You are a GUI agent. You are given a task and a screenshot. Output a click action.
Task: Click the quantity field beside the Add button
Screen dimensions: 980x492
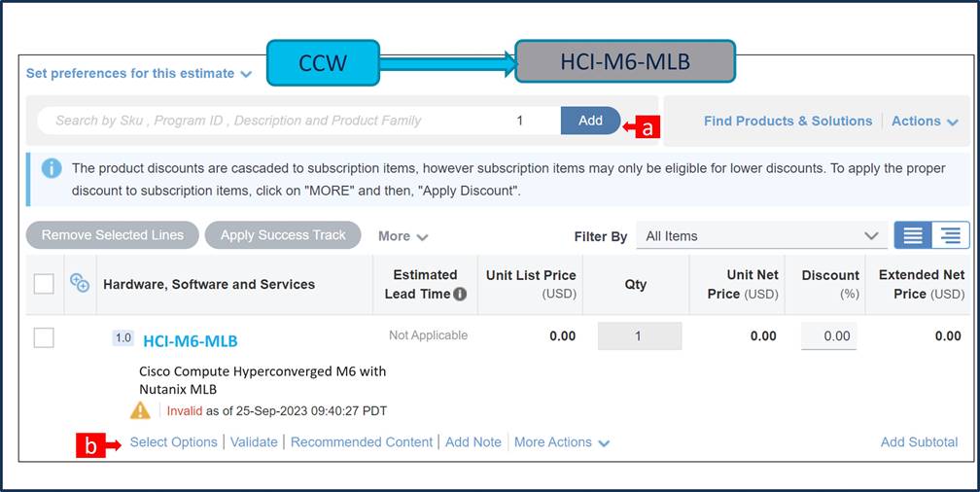520,121
